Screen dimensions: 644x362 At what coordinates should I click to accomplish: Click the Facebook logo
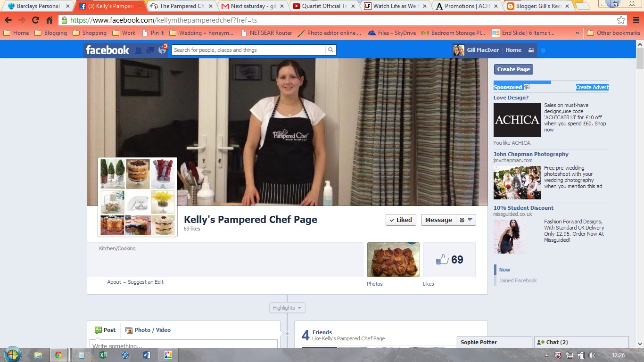107,50
